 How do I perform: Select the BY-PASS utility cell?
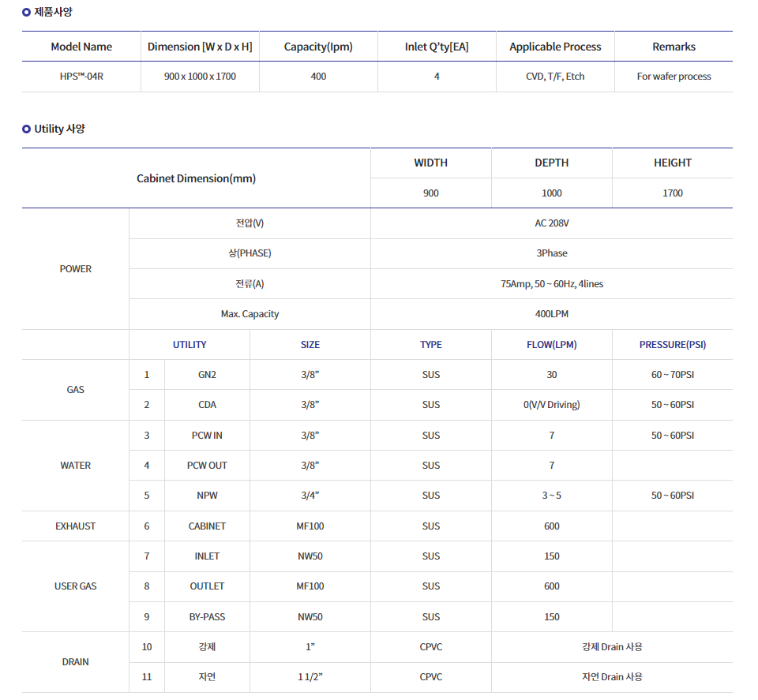tap(207, 617)
